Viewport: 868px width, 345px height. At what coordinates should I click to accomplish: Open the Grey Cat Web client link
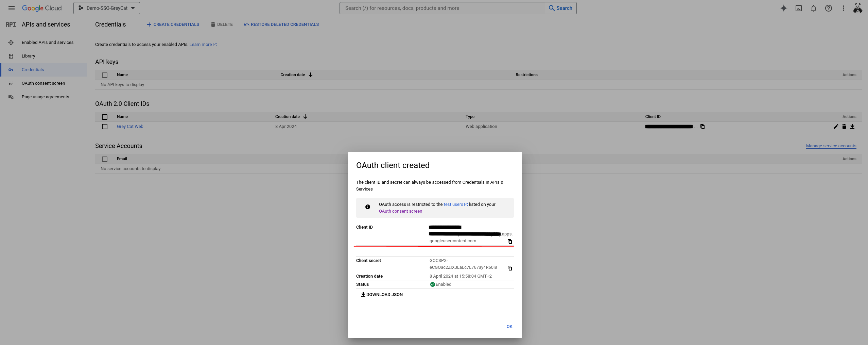coord(130,127)
